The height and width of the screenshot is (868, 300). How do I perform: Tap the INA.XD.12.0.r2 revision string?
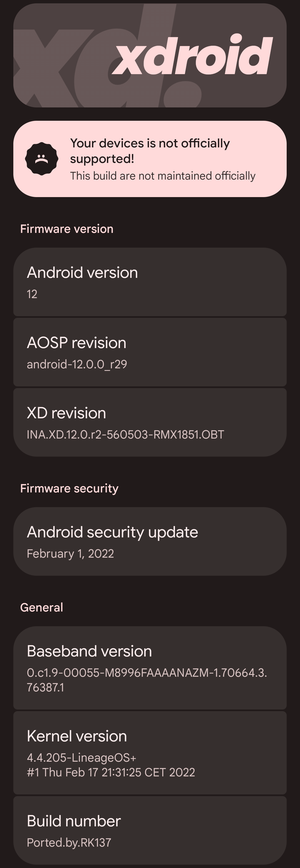pyautogui.click(x=125, y=435)
